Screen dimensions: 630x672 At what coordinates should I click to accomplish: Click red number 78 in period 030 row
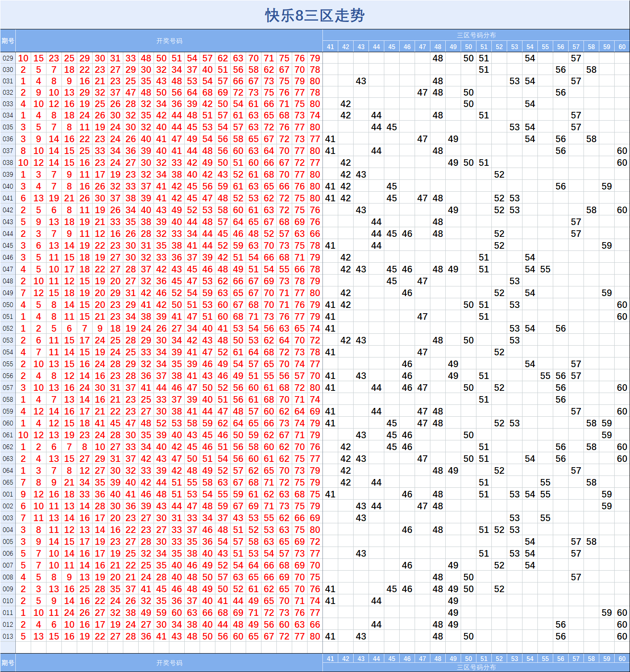click(x=315, y=70)
